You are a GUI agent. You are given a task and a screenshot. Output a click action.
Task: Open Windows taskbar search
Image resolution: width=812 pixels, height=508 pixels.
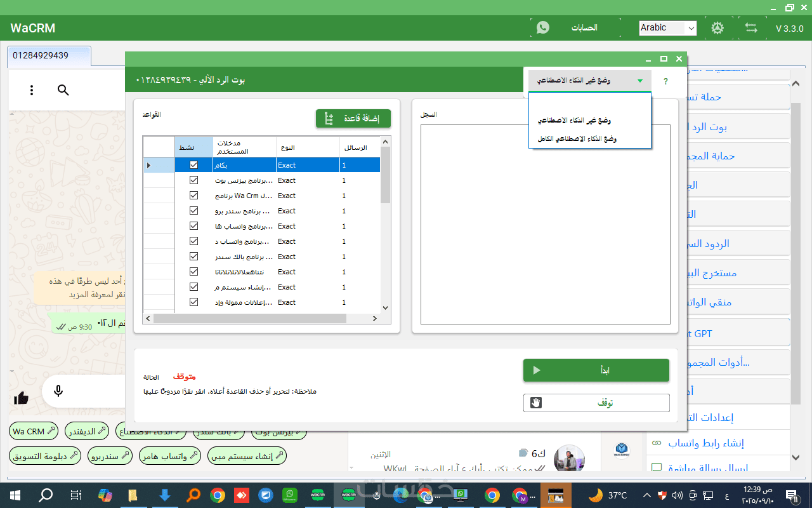point(46,495)
